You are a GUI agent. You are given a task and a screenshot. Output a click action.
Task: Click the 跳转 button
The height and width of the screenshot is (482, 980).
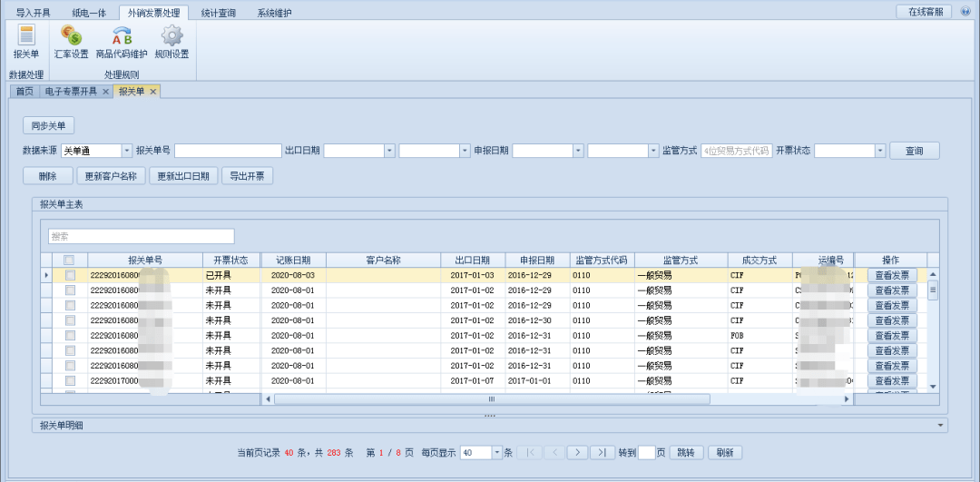[686, 453]
